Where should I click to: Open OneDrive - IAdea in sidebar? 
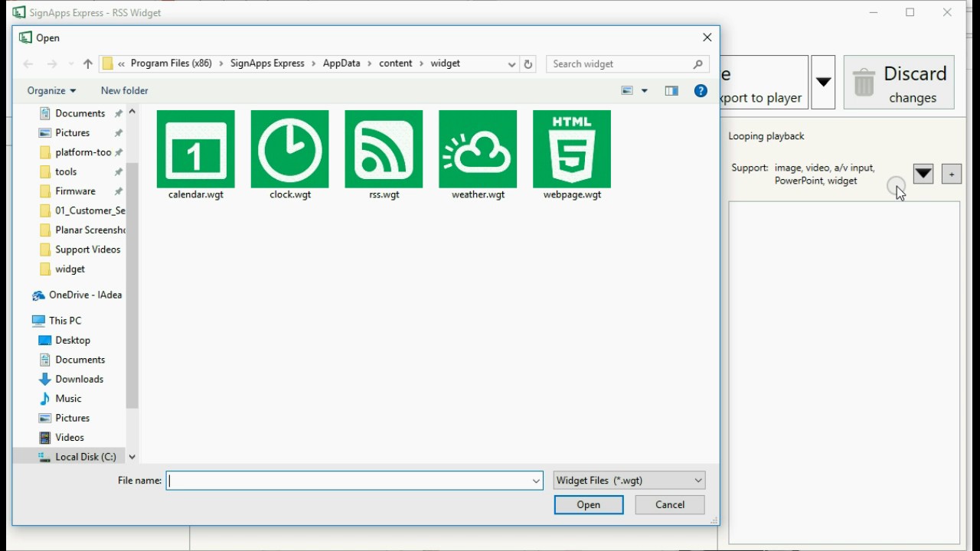(85, 295)
